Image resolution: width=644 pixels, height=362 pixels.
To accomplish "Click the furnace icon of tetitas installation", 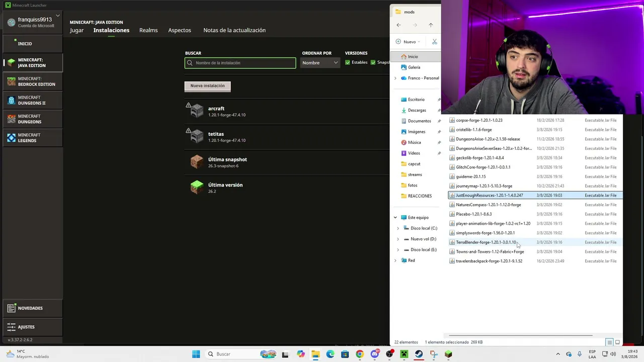I will click(197, 136).
